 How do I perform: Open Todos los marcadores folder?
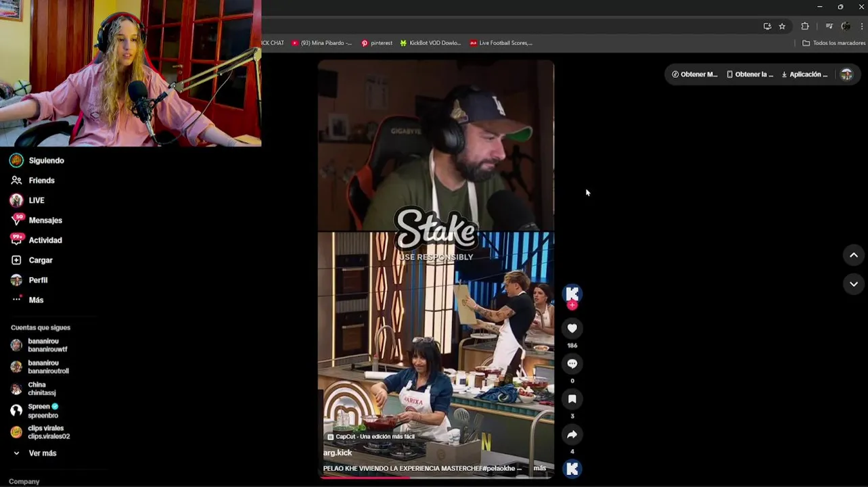[833, 43]
